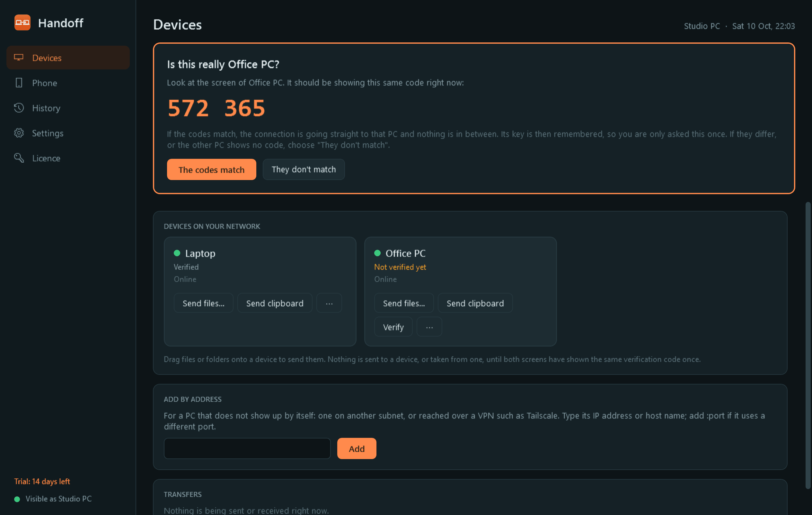Send clipboard to Laptop

point(275,303)
